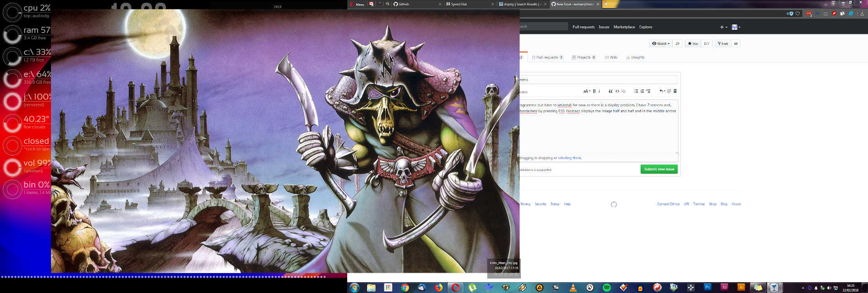Open the 44 forks count
Viewport: 868px width, 293px height.
[x=736, y=43]
